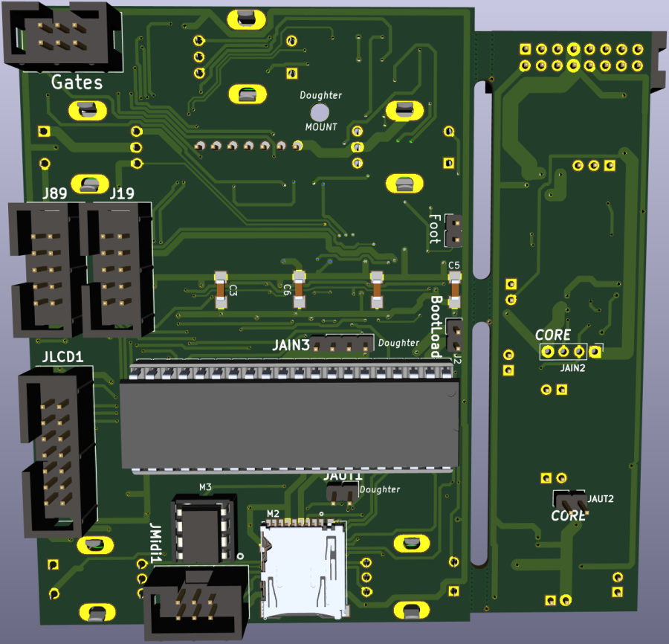Click the Doughter MOUNT hole
The height and width of the screenshot is (644, 669).
[319, 112]
